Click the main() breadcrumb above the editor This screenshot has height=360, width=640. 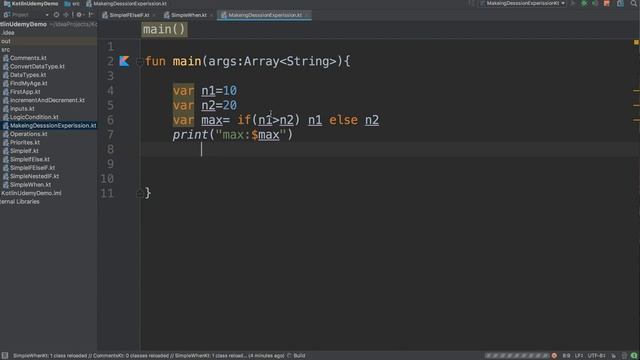(164, 29)
